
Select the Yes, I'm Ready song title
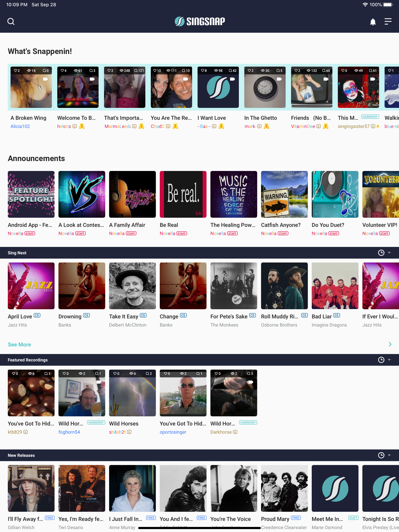pyautogui.click(x=81, y=519)
